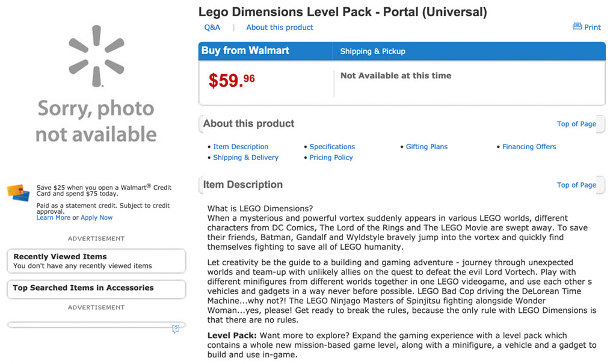View the Specifications section link
Viewport: 616px width, 364px height.
pyautogui.click(x=332, y=147)
